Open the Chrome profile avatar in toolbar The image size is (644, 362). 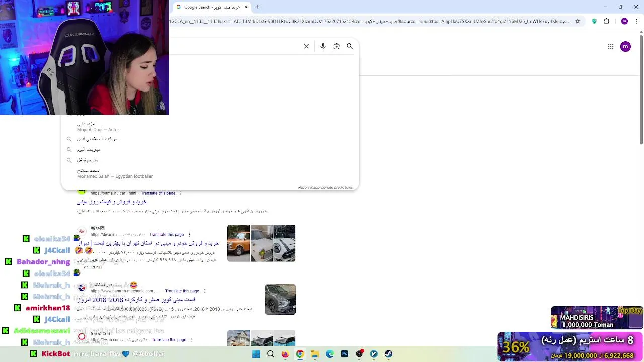click(624, 21)
